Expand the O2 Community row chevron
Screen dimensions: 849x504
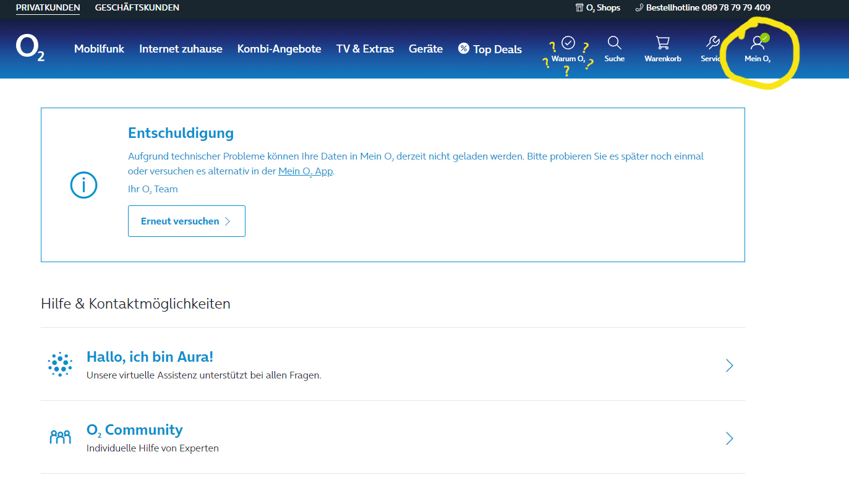pyautogui.click(x=730, y=438)
